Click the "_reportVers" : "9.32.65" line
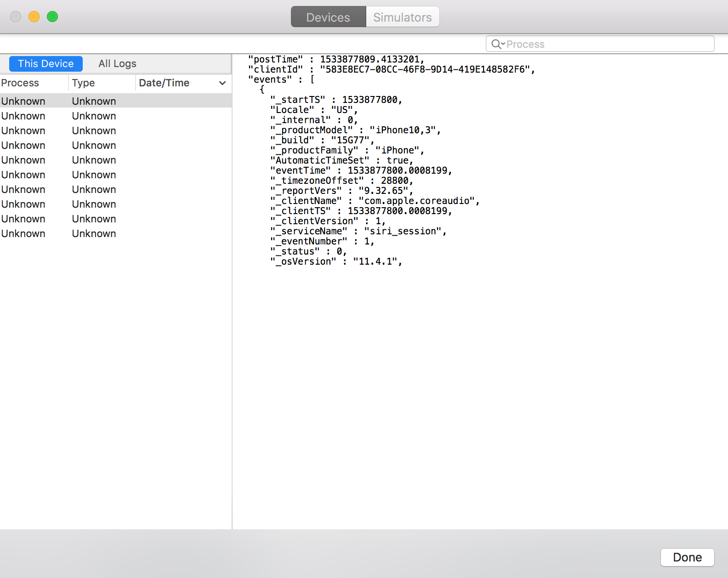Viewport: 728px width, 578px height. [x=341, y=191]
